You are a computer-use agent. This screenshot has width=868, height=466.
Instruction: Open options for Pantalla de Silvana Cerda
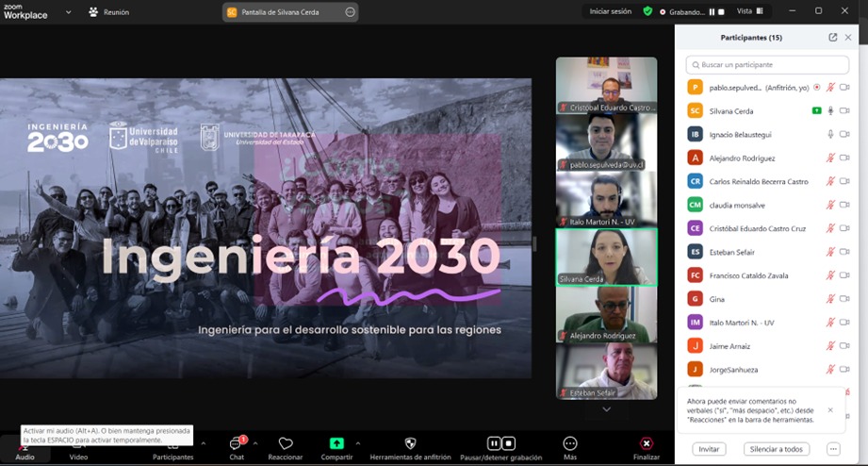pos(350,12)
